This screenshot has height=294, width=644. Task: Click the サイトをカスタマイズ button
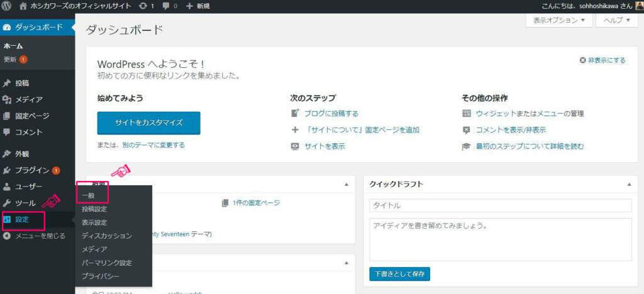coord(148,122)
